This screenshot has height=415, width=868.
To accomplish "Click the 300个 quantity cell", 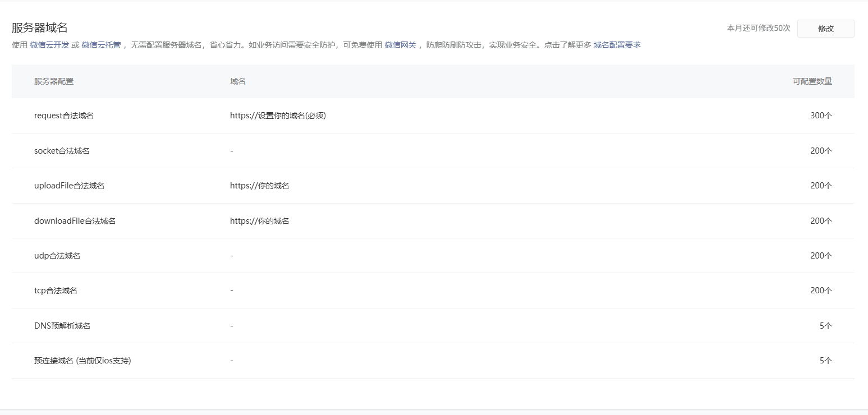I will tap(821, 116).
